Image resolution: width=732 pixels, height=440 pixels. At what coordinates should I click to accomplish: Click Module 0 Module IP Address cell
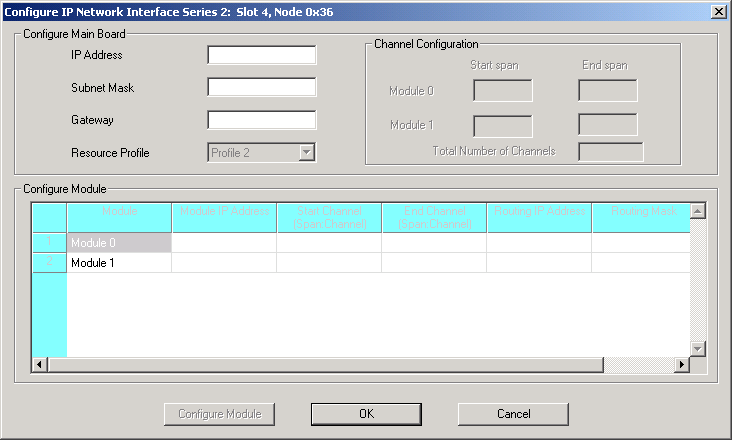point(224,242)
